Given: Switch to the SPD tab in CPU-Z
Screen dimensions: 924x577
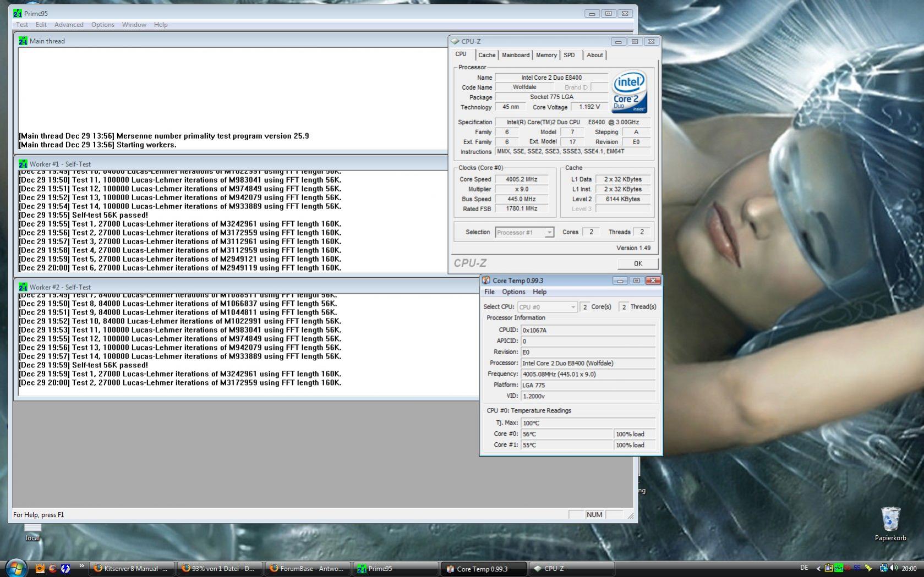Looking at the screenshot, I should click(569, 55).
